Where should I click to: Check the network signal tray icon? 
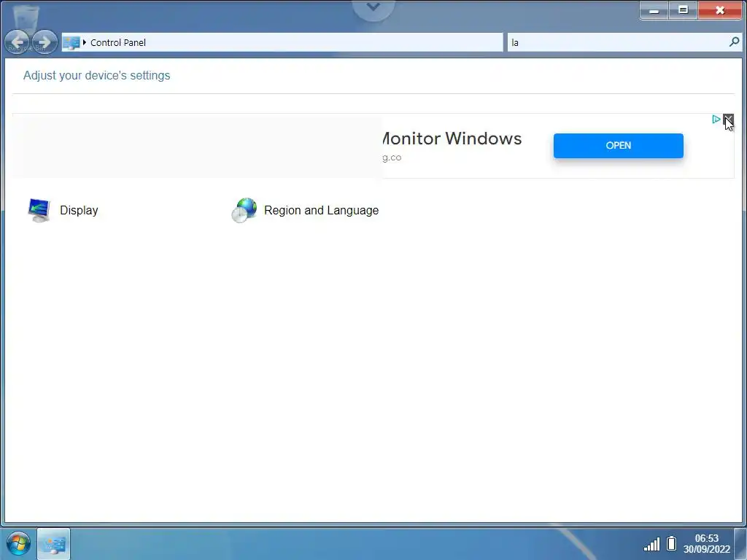click(x=651, y=544)
